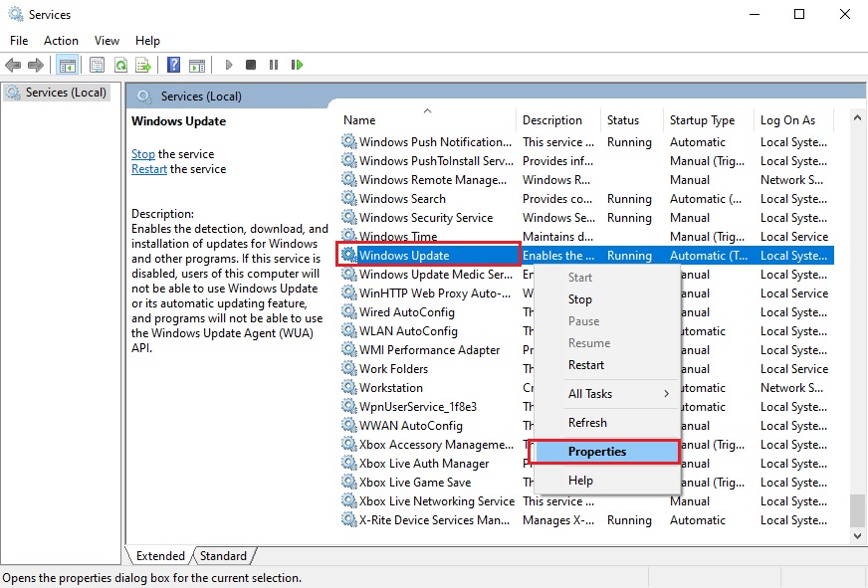Click the gear icon beside WLAN AutoConfig
Screen dimensions: 868x588
tap(348, 330)
